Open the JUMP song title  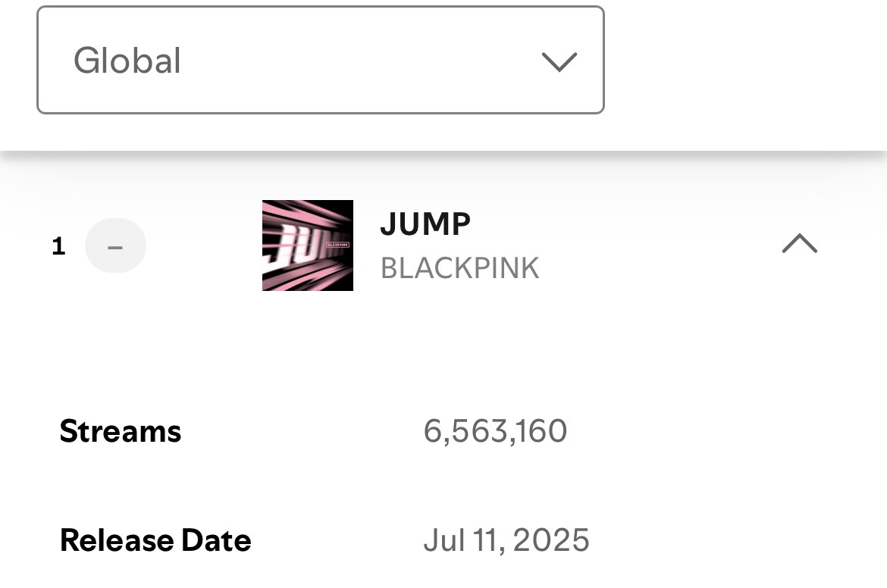click(425, 224)
